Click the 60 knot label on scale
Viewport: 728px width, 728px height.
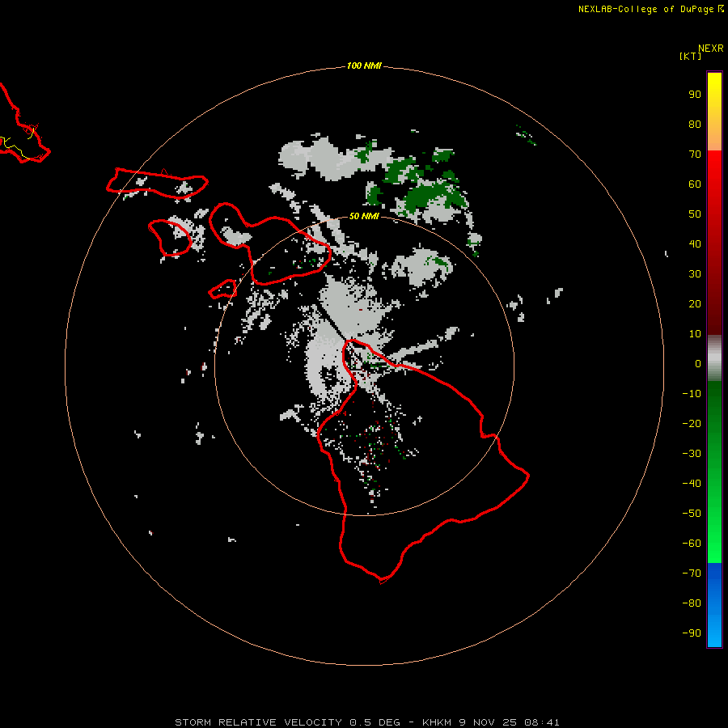pos(695,184)
